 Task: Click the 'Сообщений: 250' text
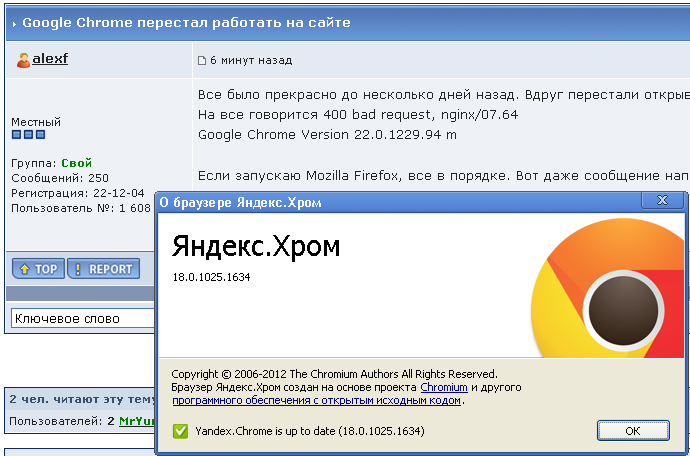coord(60,178)
